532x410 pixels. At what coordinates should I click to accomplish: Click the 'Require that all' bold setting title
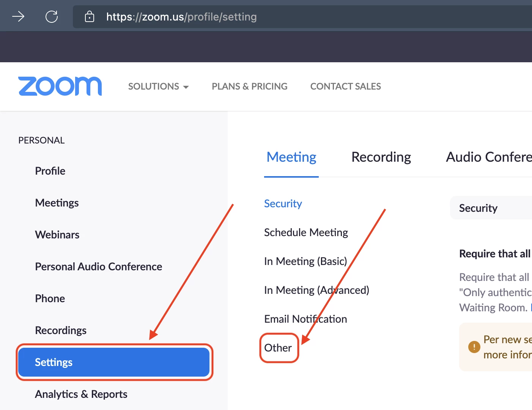495,254
